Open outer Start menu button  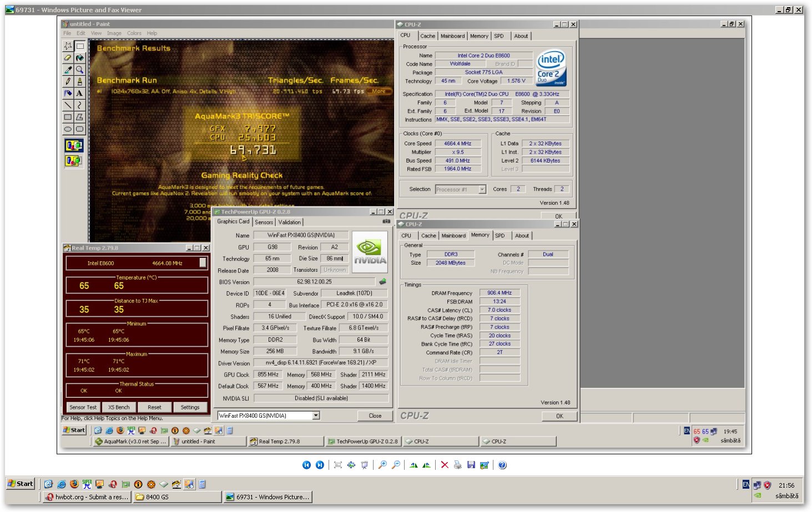(x=21, y=484)
